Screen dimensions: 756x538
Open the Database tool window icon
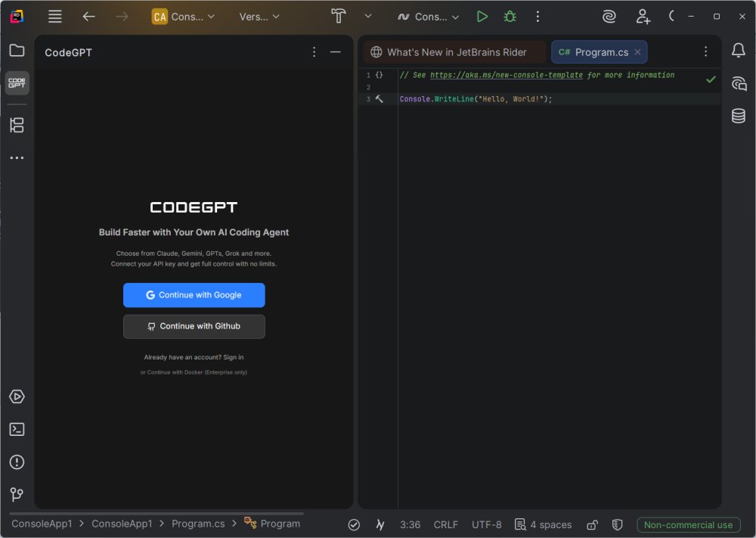(738, 116)
